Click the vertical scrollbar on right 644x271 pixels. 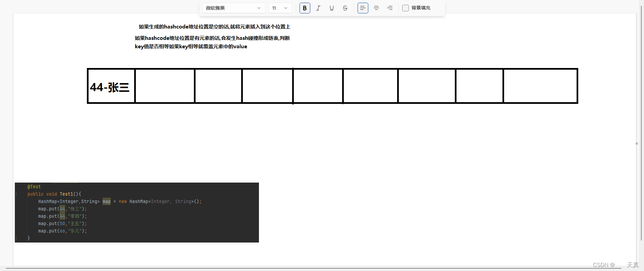[x=641, y=123]
